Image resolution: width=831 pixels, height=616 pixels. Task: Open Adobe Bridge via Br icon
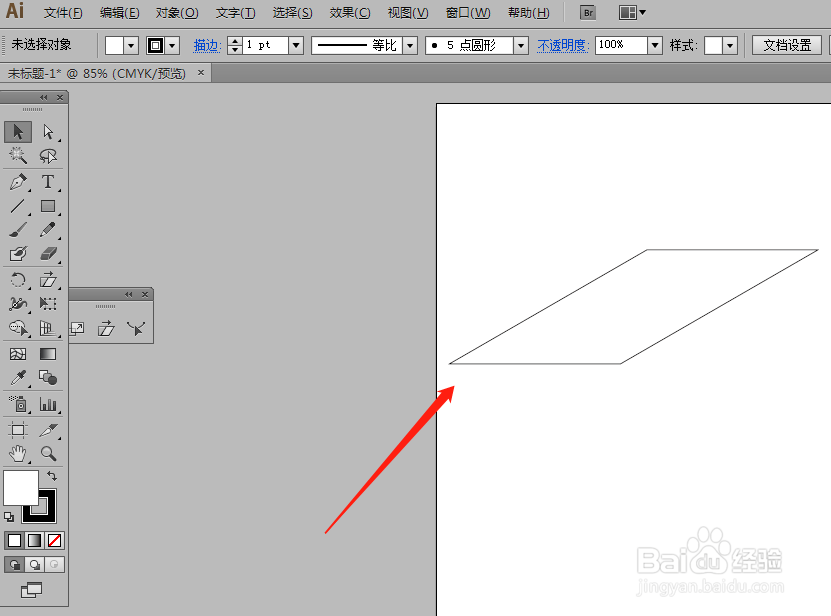pos(588,13)
